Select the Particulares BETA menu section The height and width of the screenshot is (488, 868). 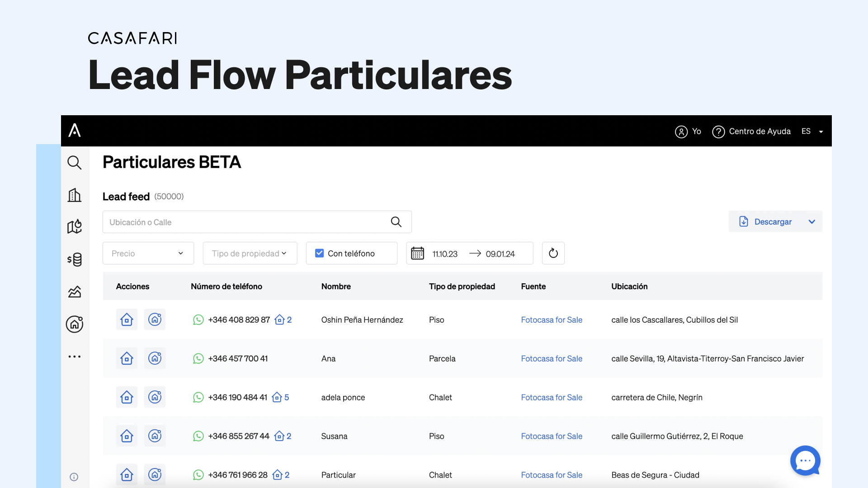75,324
